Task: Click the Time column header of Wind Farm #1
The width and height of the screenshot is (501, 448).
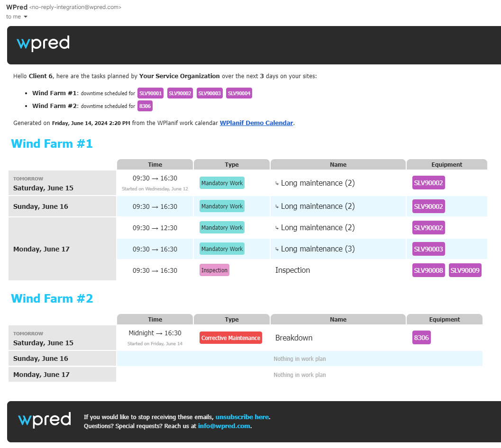Action: click(155, 164)
